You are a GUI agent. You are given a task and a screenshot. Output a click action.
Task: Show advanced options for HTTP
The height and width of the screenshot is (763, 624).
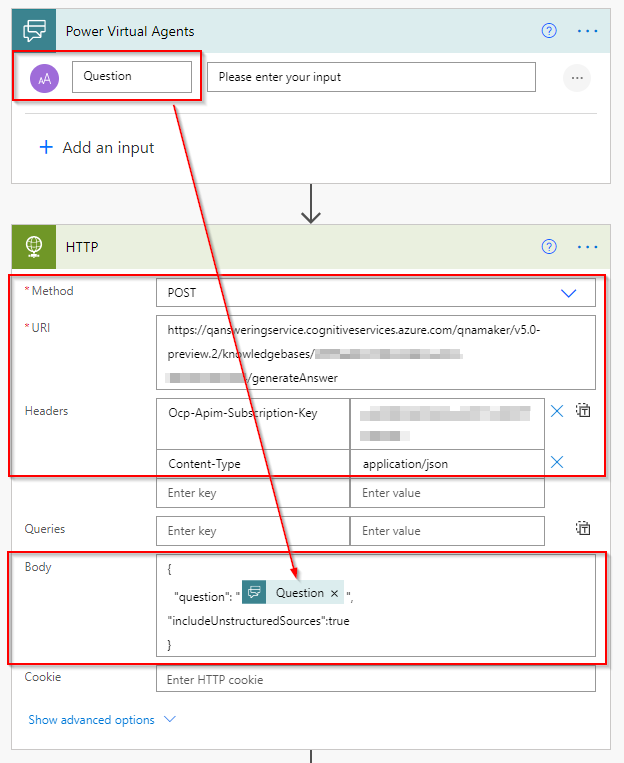102,720
